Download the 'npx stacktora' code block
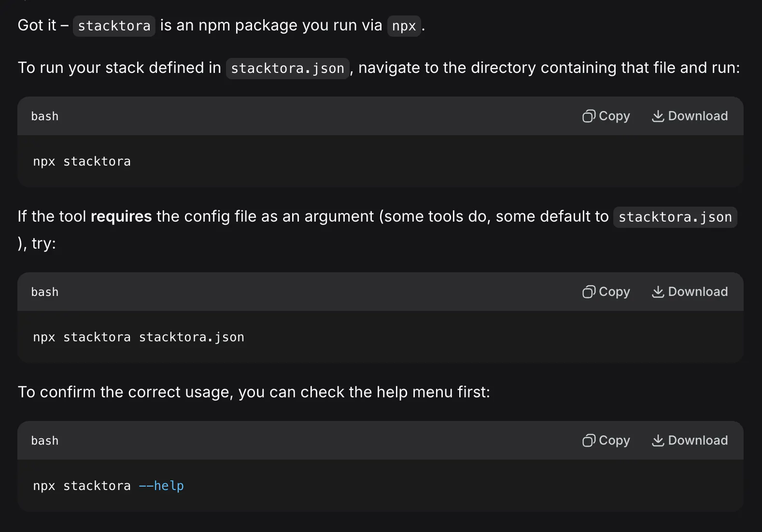Image resolution: width=762 pixels, height=532 pixels. [690, 116]
